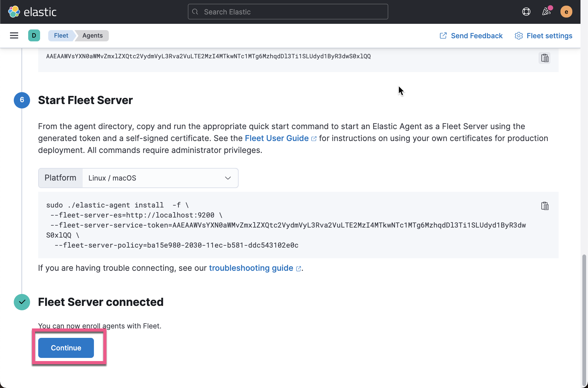
Task: Click the user avatar labeled e
Action: (566, 12)
